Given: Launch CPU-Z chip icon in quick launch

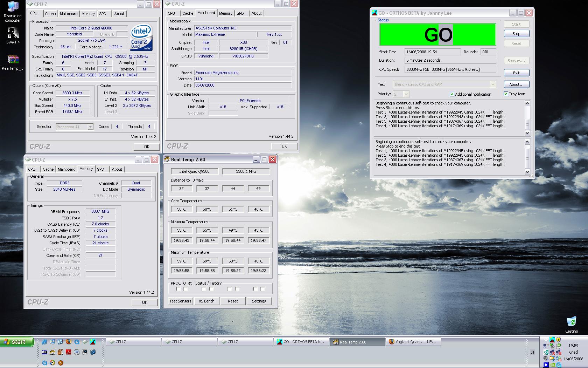Looking at the screenshot, I should [85, 341].
